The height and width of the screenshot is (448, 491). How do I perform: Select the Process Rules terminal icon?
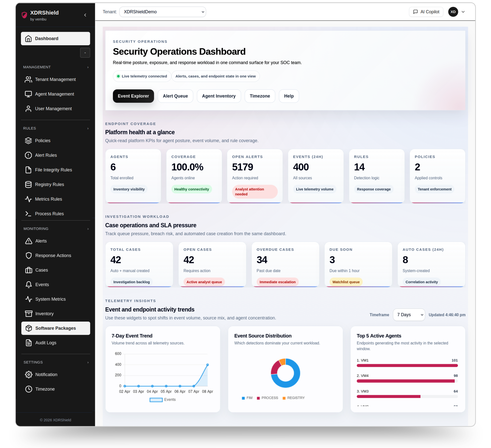point(28,214)
